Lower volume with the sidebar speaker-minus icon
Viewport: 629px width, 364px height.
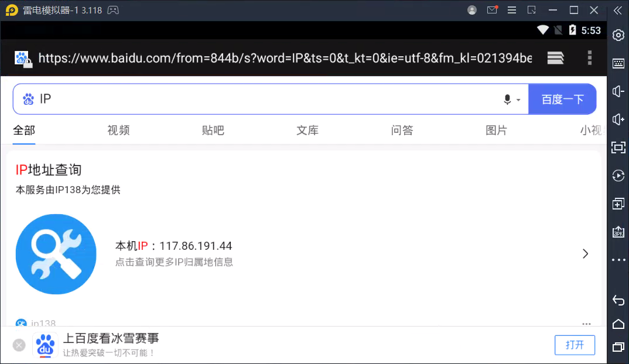click(x=618, y=91)
